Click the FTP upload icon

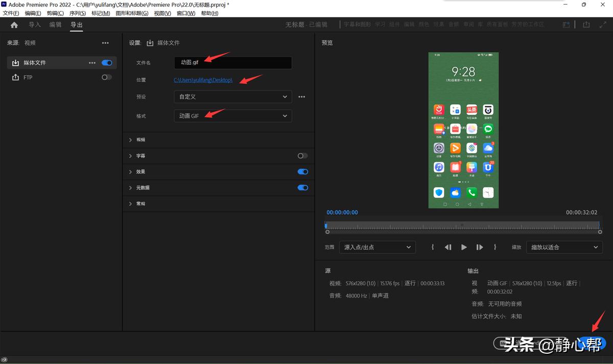(x=15, y=77)
